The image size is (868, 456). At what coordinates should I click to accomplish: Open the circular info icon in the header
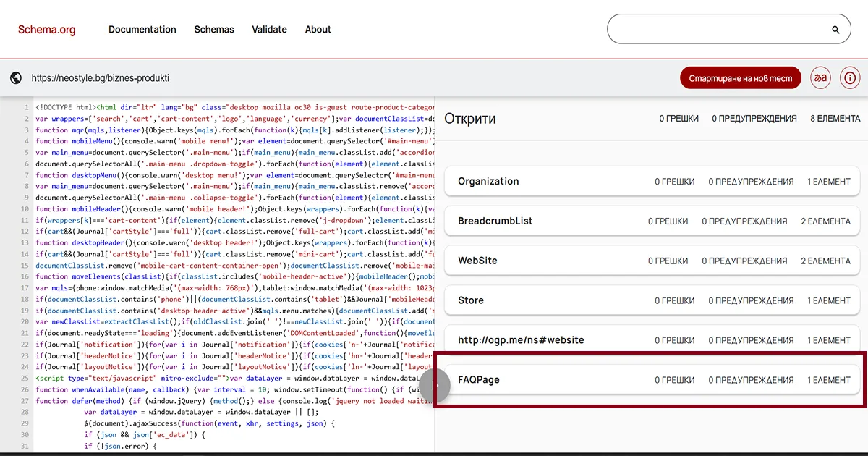[x=850, y=77]
